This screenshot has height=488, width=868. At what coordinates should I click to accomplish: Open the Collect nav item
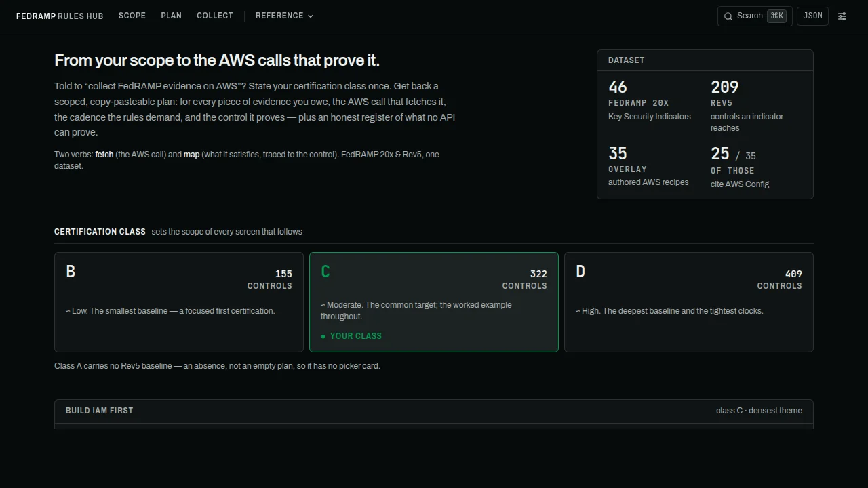pos(215,16)
